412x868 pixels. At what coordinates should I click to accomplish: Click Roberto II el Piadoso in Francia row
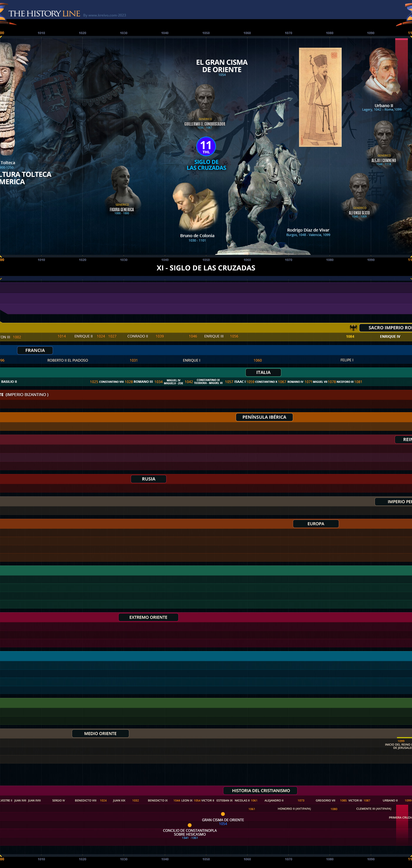pos(68,360)
